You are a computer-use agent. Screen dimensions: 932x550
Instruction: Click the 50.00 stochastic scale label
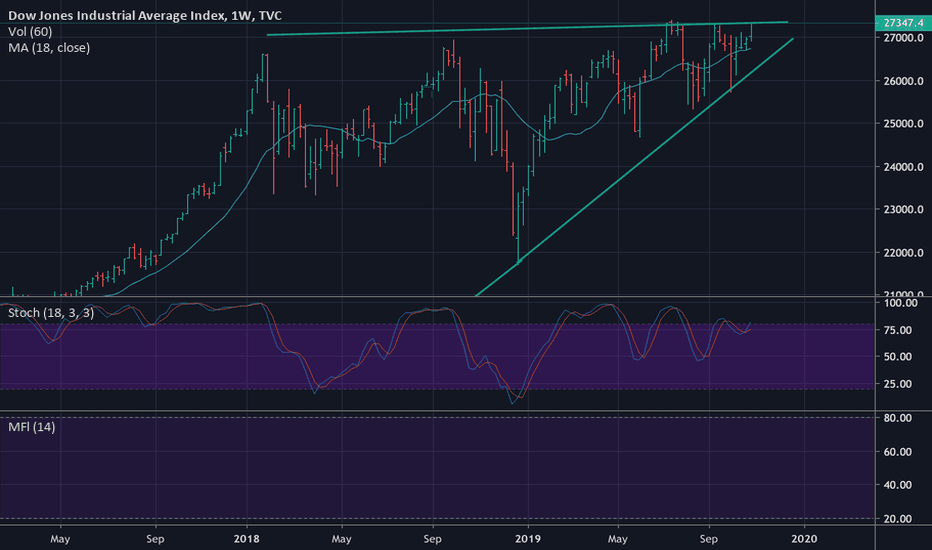tap(898, 357)
